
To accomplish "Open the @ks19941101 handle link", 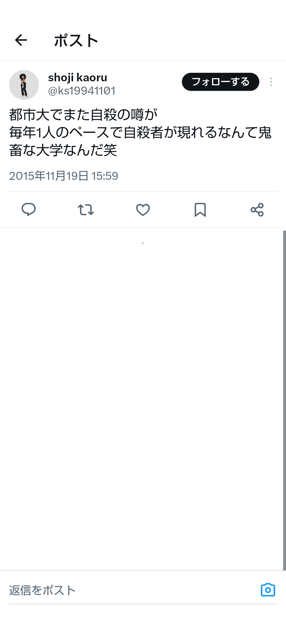I will (x=82, y=91).
